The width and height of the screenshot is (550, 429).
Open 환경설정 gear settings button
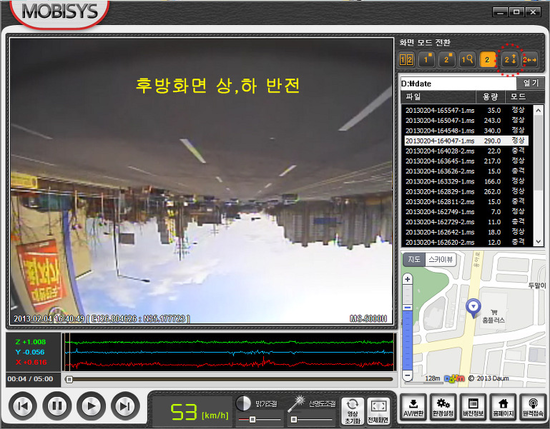point(443,407)
